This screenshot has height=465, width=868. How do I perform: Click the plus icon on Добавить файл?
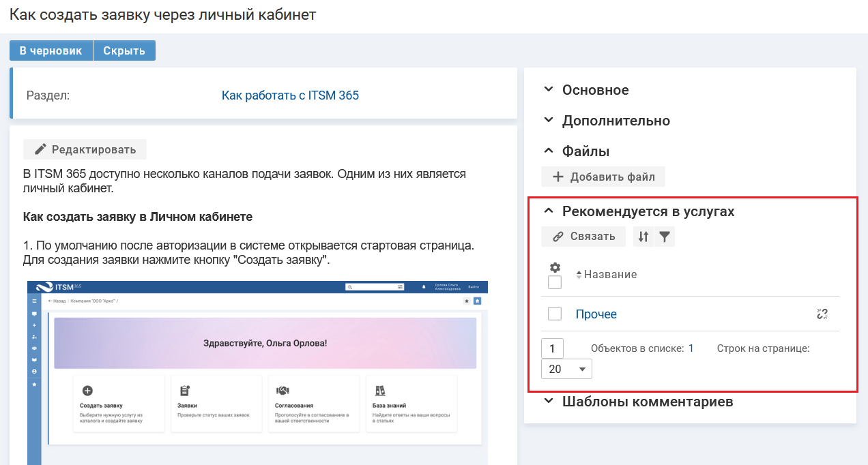point(558,177)
